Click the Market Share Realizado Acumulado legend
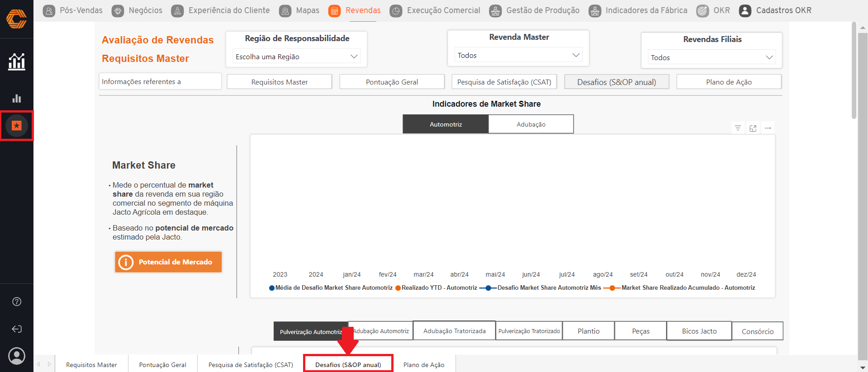 click(679, 288)
